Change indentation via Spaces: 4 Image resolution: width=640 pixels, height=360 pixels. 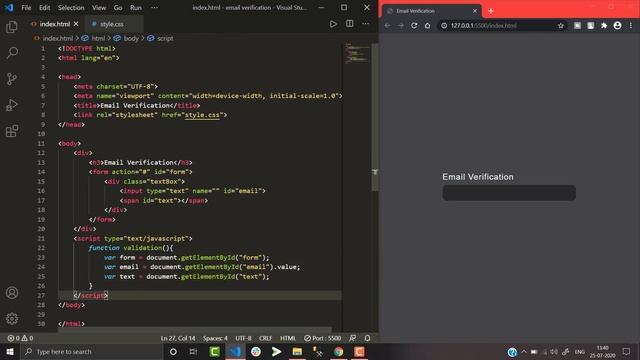[215, 338]
